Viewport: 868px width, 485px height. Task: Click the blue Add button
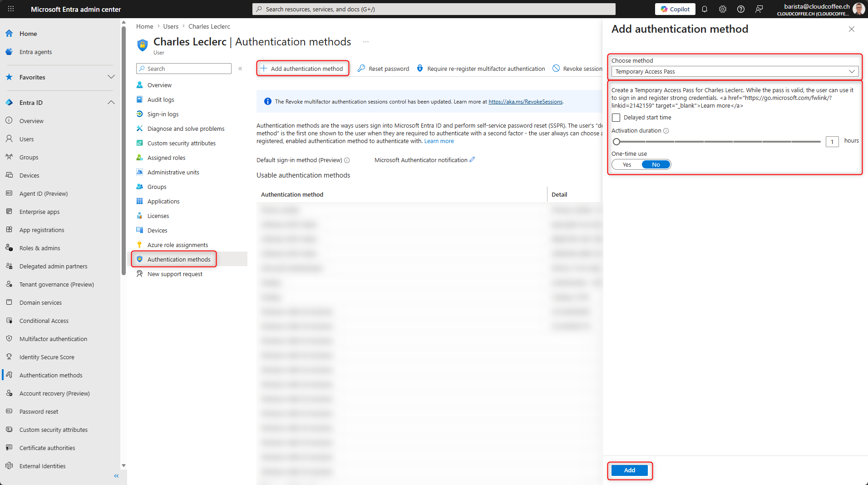(x=629, y=470)
